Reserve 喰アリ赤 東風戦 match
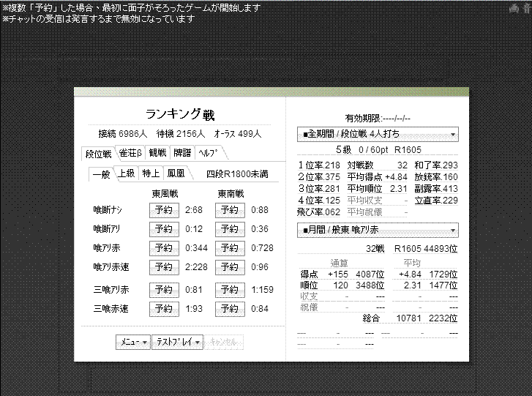The width and height of the screenshot is (532, 396). [164, 248]
